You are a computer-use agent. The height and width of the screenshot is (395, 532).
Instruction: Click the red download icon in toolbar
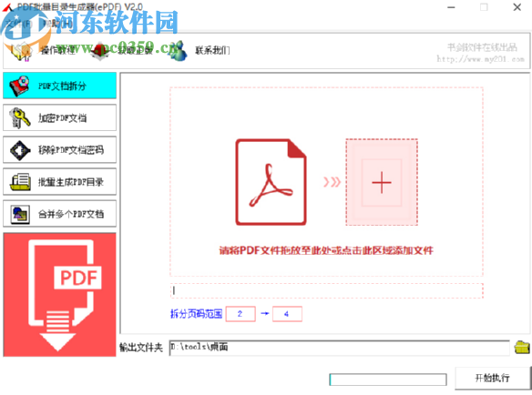pyautogui.click(x=101, y=51)
